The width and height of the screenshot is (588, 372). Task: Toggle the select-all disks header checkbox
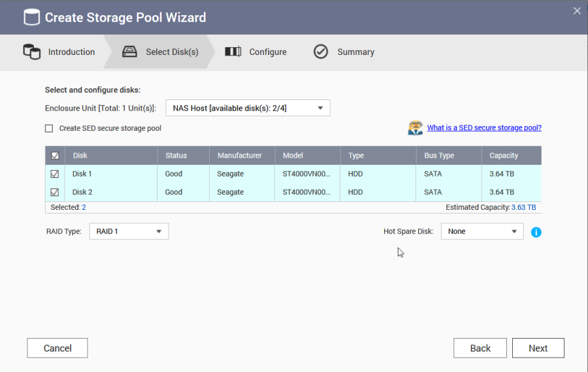pos(55,156)
